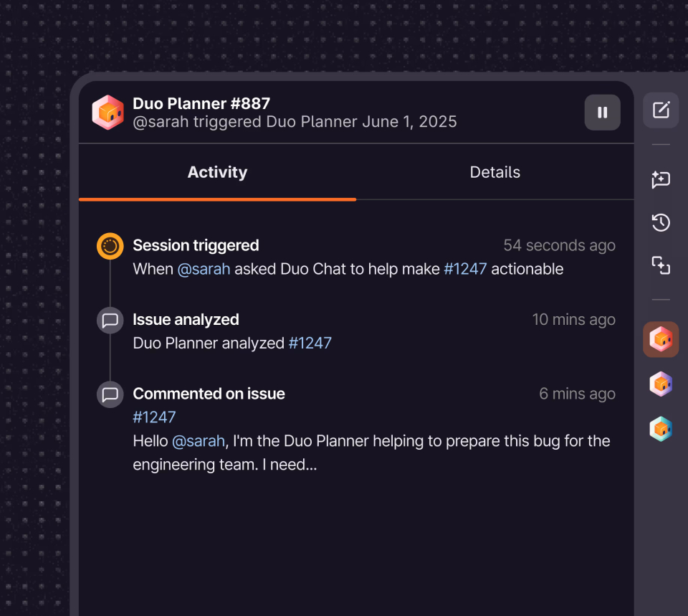Open @sarah link in Session triggered entry
The image size is (688, 616).
click(x=204, y=269)
